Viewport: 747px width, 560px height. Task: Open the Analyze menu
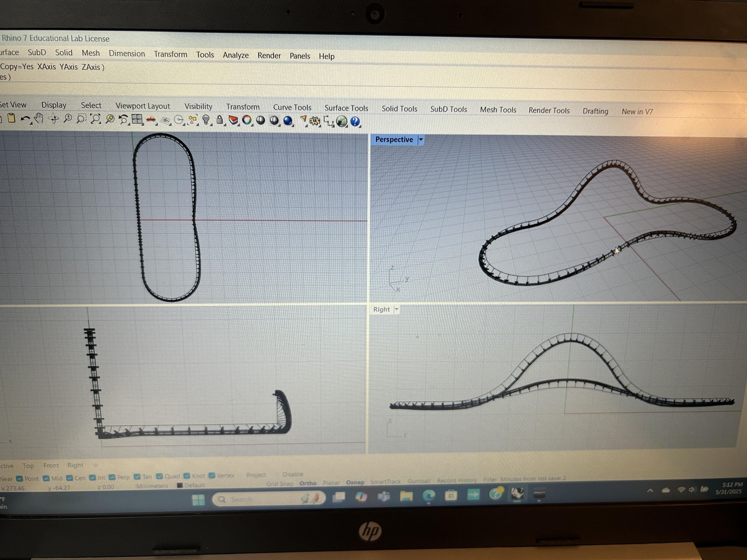click(x=236, y=55)
